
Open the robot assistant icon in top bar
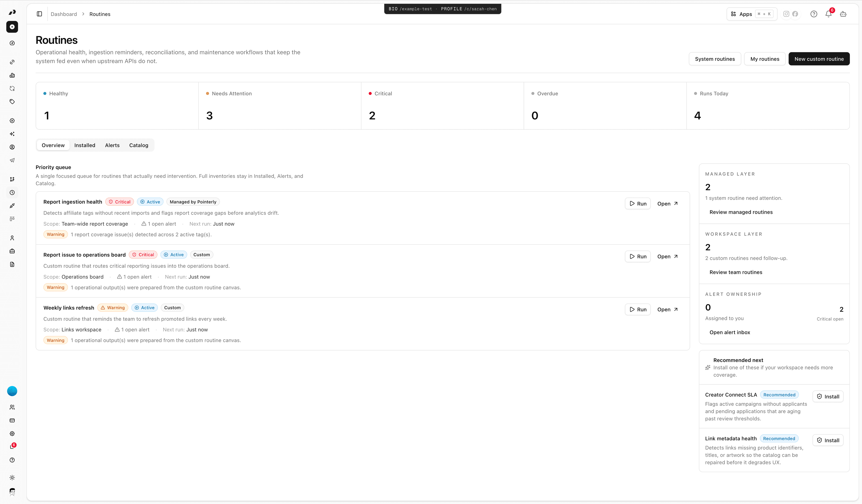coord(843,14)
